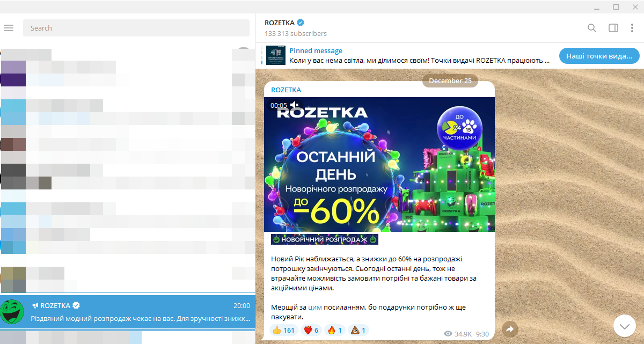
Task: Click the 133 313 subscribers text
Action: pyautogui.click(x=296, y=33)
